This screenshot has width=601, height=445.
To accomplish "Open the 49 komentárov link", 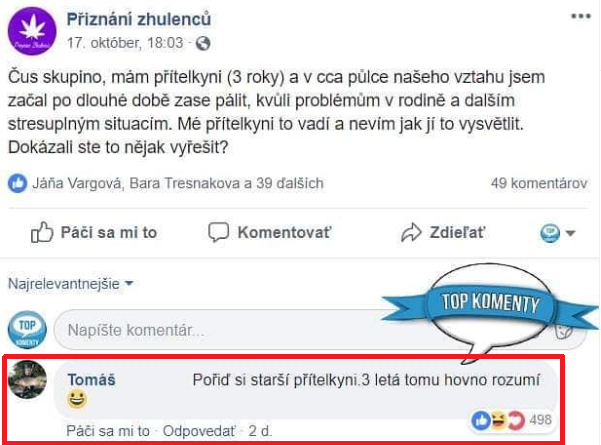I will pyautogui.click(x=538, y=183).
